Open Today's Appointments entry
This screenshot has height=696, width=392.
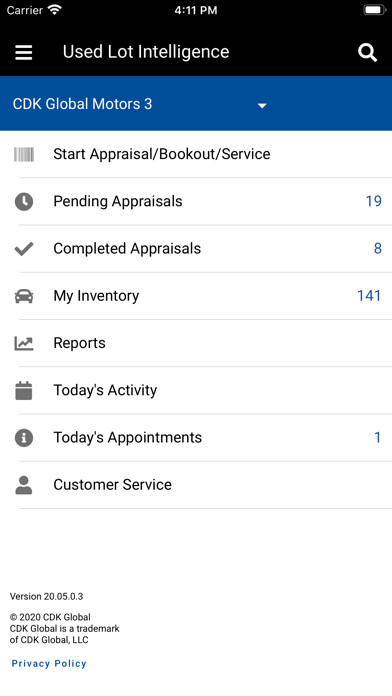tap(196, 437)
